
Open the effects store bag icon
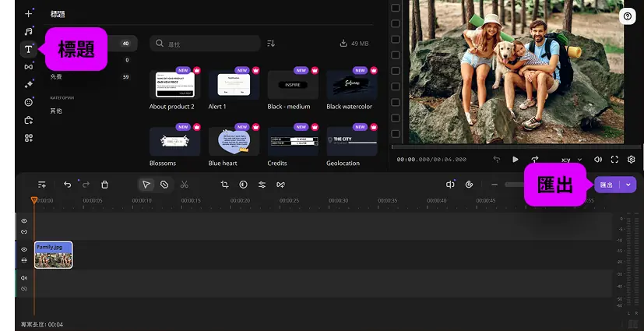click(x=28, y=120)
